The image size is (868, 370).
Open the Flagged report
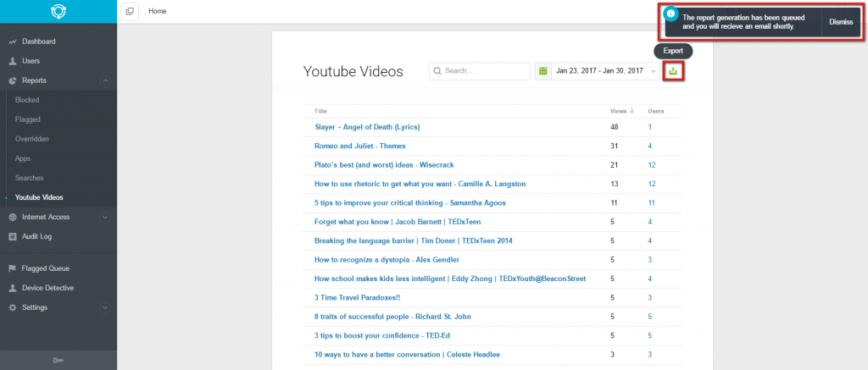28,119
